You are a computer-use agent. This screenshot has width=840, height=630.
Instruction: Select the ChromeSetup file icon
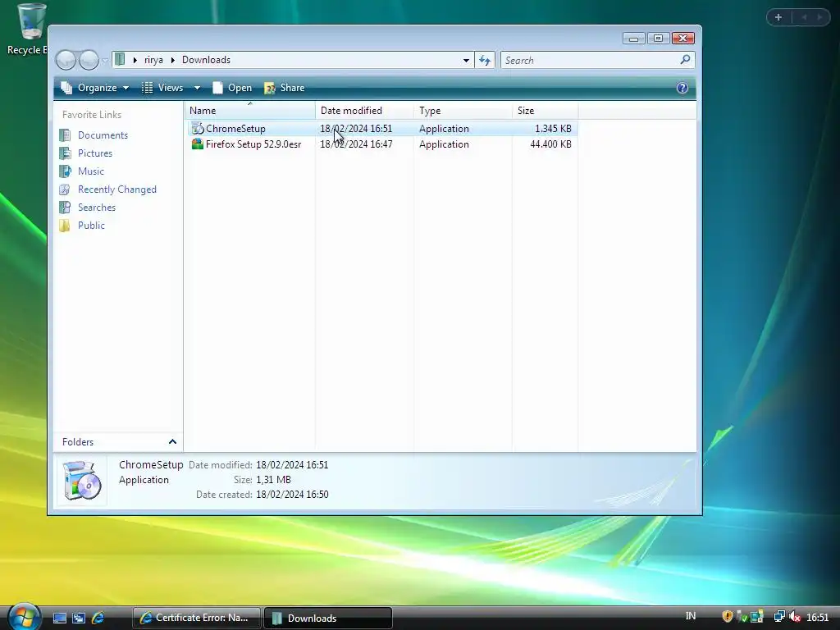(x=198, y=129)
